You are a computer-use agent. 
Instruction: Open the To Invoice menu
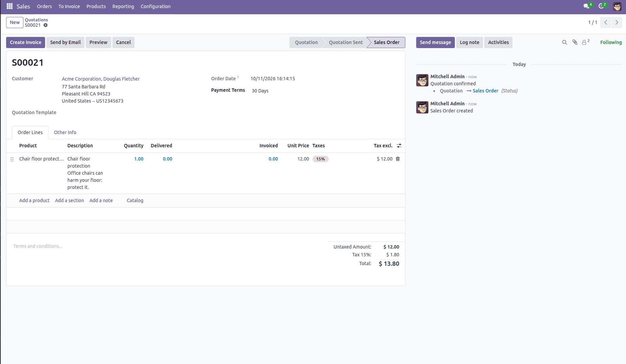[x=69, y=6]
